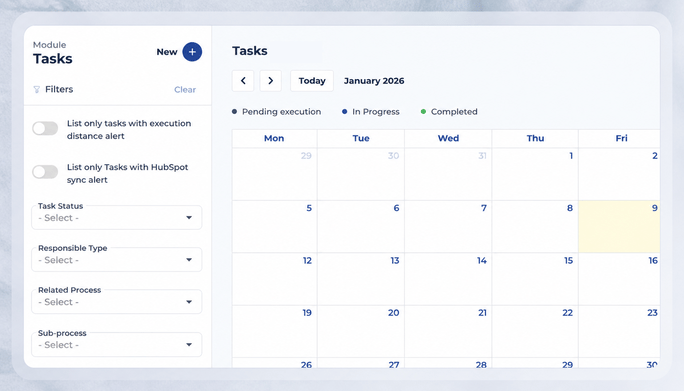Select greyed-out day 29 of previous month
Screen dimensions: 684x391
pos(274,174)
